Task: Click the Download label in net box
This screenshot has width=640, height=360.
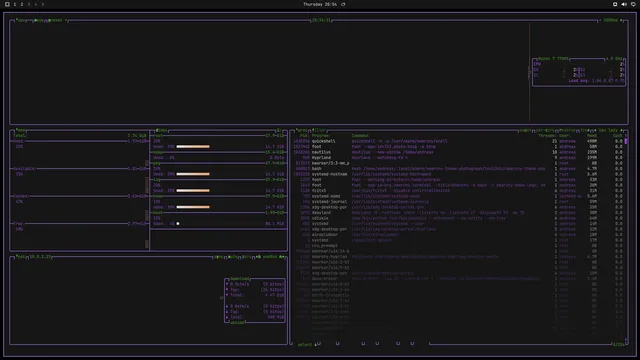Action: (240, 279)
